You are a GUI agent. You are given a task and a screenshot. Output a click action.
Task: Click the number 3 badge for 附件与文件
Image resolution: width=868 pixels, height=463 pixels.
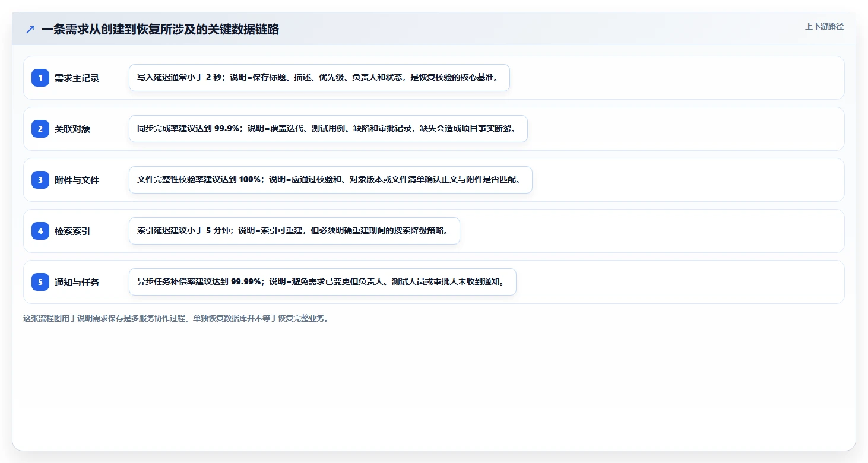(40, 180)
